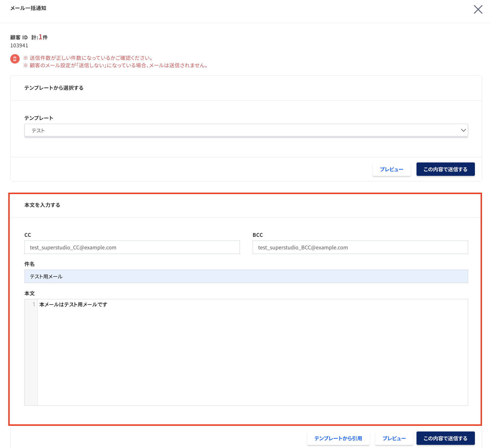This screenshot has height=448, width=490.
Task: Click the 件名 subject field
Action: (246, 276)
